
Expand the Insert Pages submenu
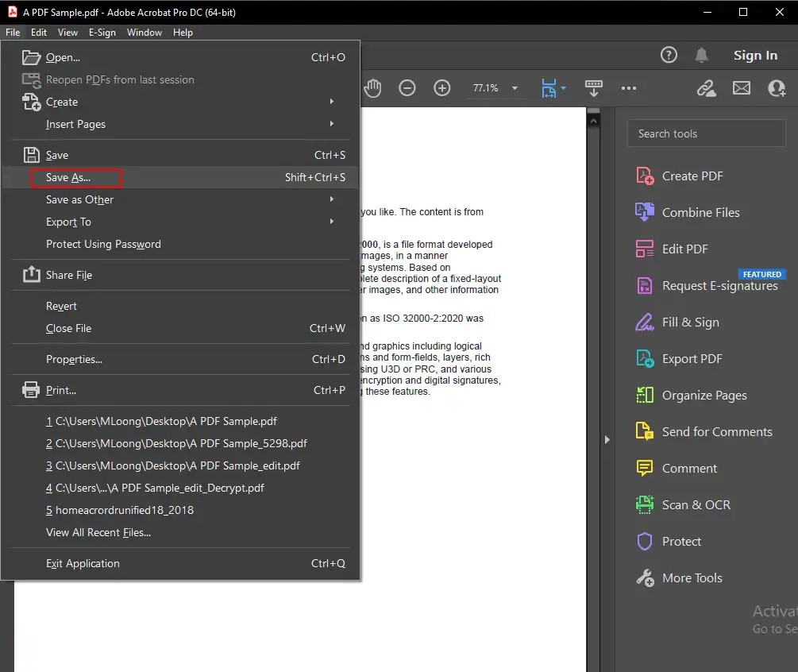pos(332,124)
